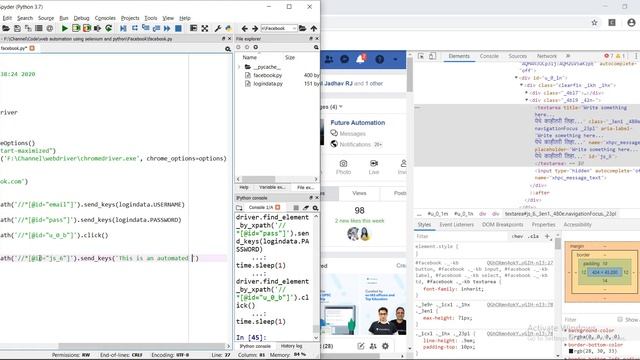Select logindata.py in File explorer
Viewport: 640px width, 360px height.
[268, 84]
